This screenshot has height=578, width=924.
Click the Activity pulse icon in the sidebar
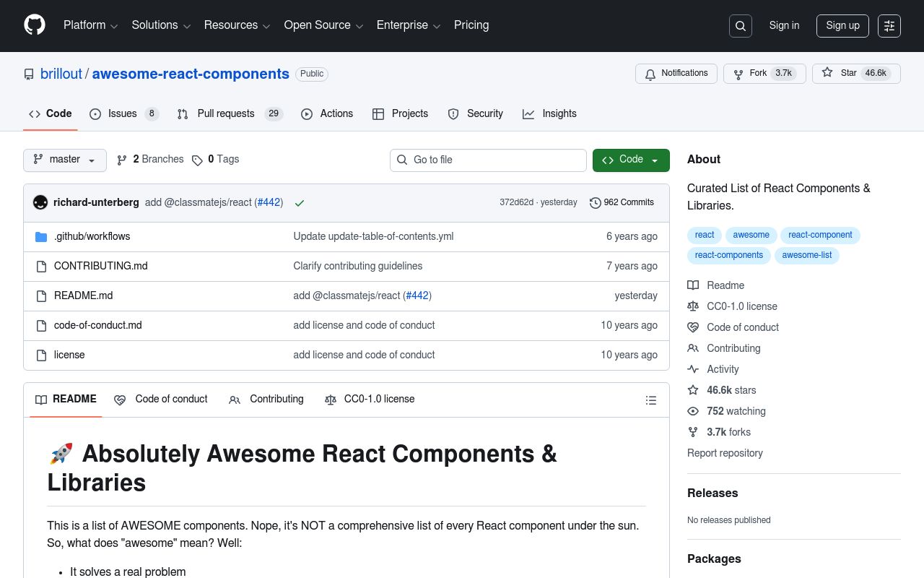693,369
